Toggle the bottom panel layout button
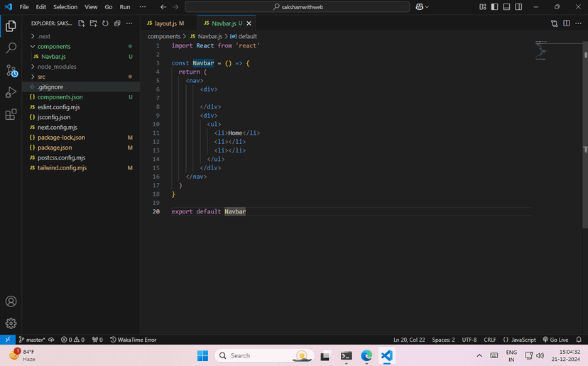 (x=507, y=6)
